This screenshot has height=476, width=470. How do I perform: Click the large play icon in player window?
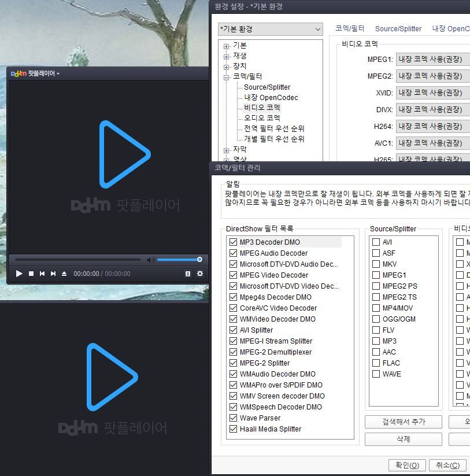pyautogui.click(x=124, y=154)
